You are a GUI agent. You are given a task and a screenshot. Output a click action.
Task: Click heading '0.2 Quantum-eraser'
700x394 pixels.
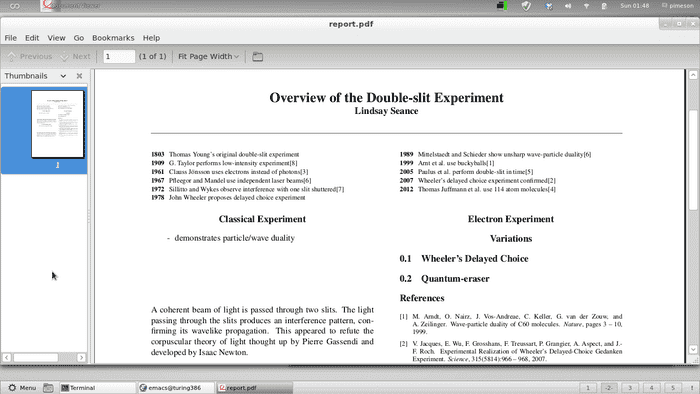(444, 279)
